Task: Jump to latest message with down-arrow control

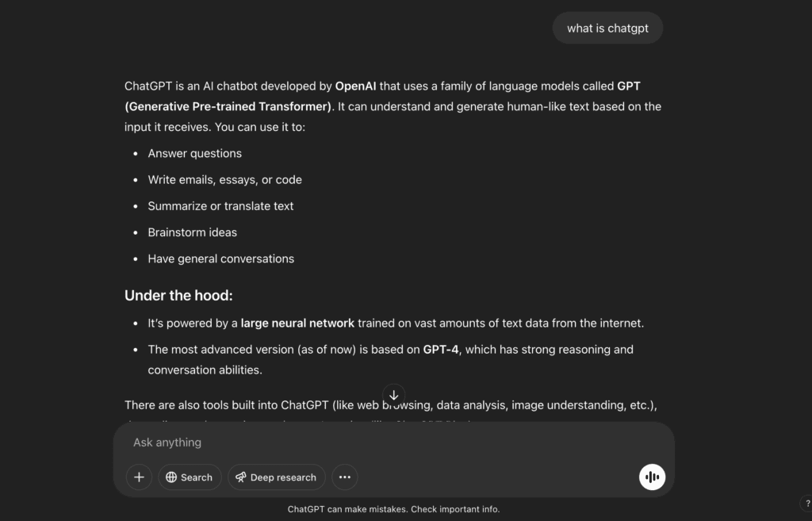Action: coord(393,395)
